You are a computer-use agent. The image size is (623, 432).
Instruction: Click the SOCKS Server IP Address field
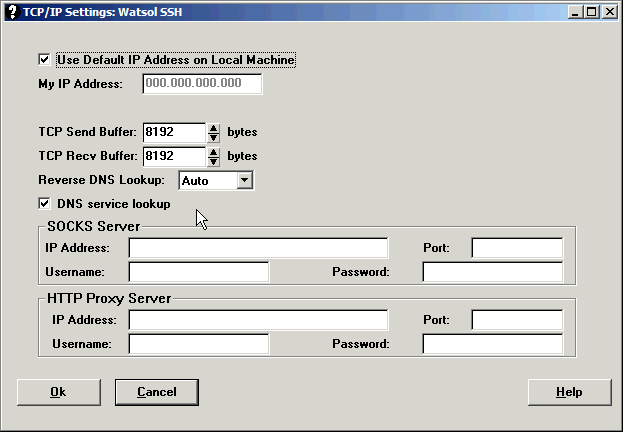point(258,248)
